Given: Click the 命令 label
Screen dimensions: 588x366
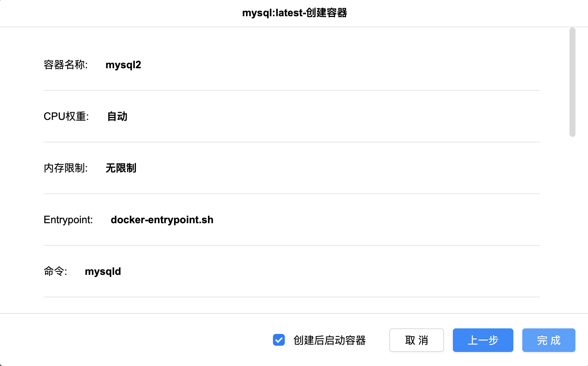Looking at the screenshot, I should [55, 272].
